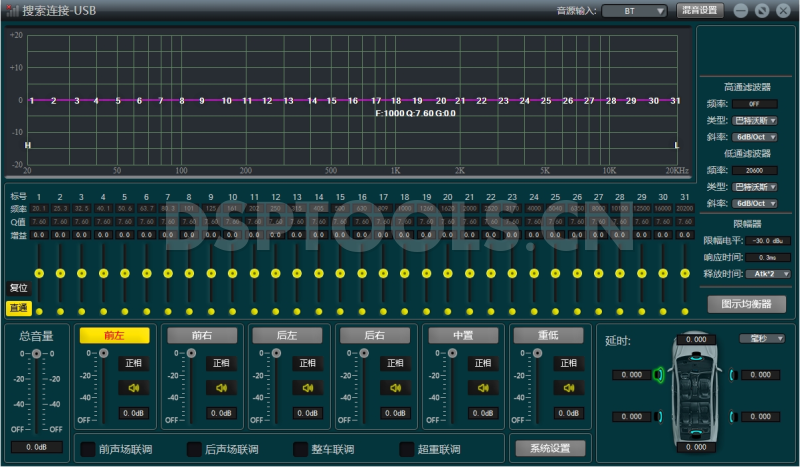The image size is (800, 467).
Task: Click 响应时间 0.3ms field
Action: (x=768, y=257)
